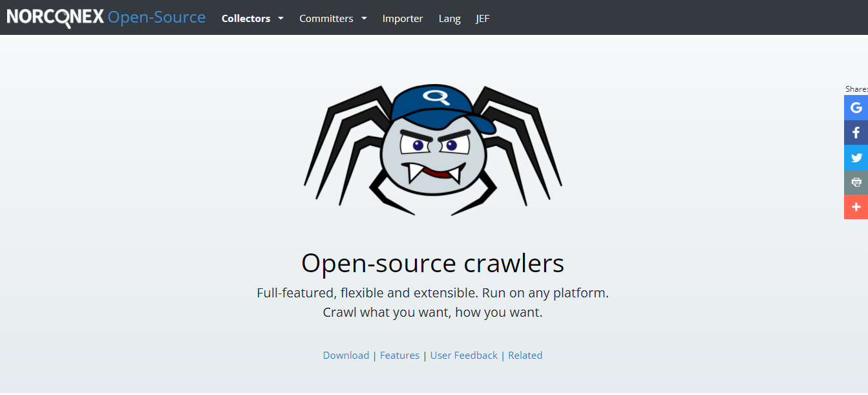Viewport: 868px width, 395px height.
Task: Follow the Features link
Action: 399,355
